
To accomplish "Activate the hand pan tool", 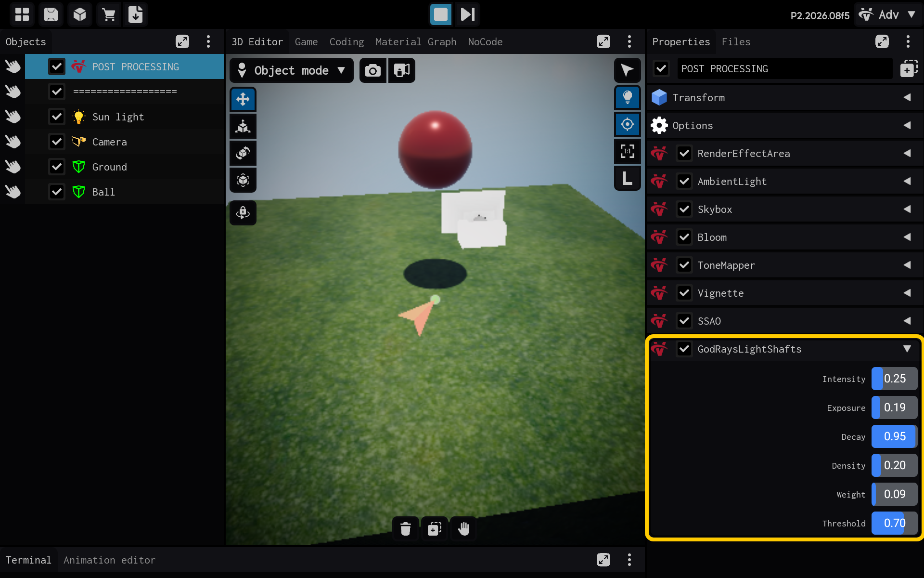I will point(463,529).
